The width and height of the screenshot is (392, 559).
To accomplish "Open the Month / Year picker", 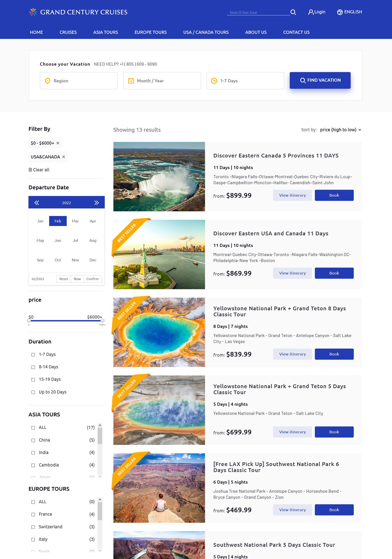I will (x=162, y=81).
